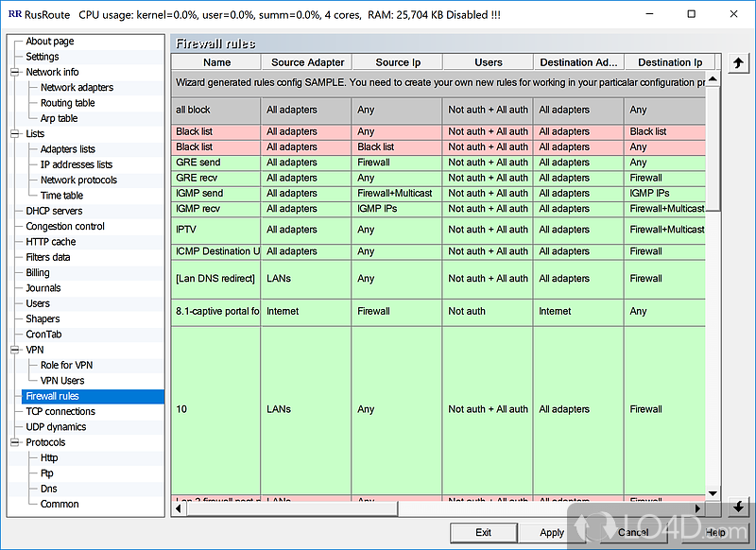Screen dimensions: 756x550
Task: Go to TCP connections
Action: pos(60,411)
